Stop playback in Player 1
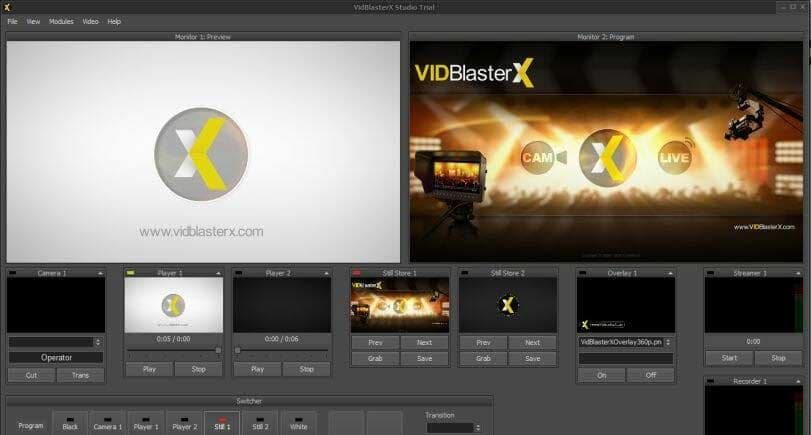The width and height of the screenshot is (811, 435). 199,369
